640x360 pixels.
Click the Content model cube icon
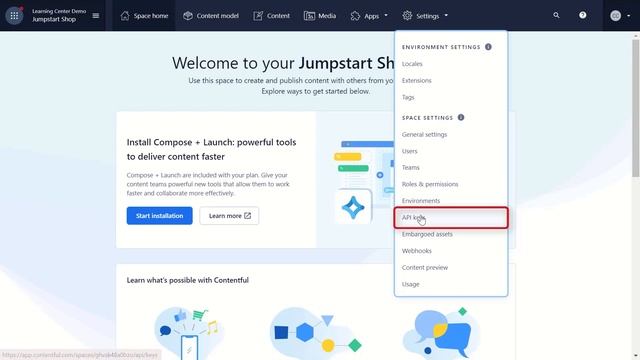tap(188, 16)
